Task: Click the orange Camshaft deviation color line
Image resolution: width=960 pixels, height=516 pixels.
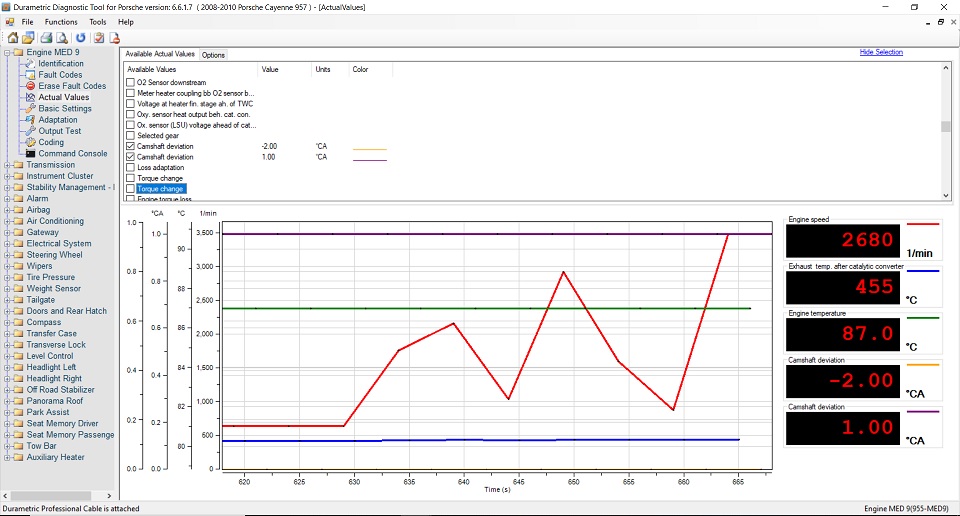Action: [x=369, y=149]
